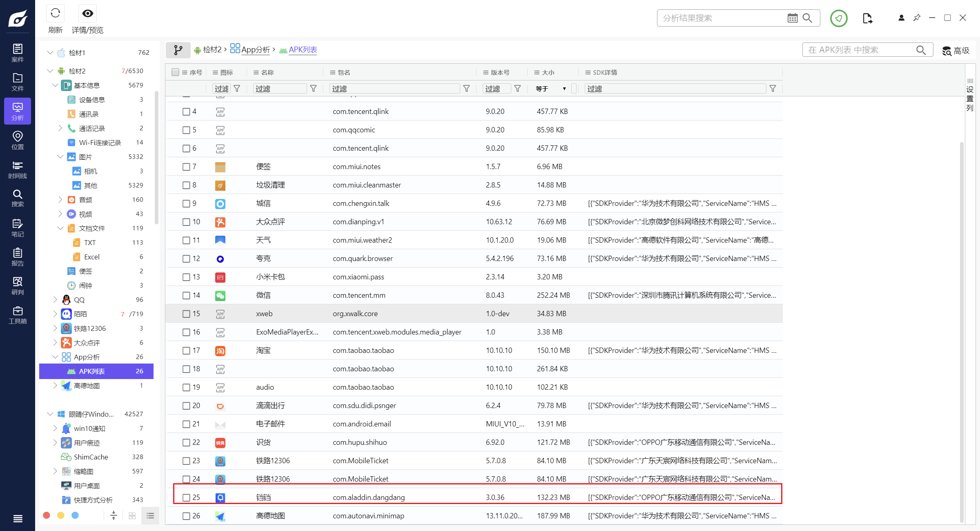
Task: Click magnifier in 分析结果搜索 box
Action: (807, 18)
